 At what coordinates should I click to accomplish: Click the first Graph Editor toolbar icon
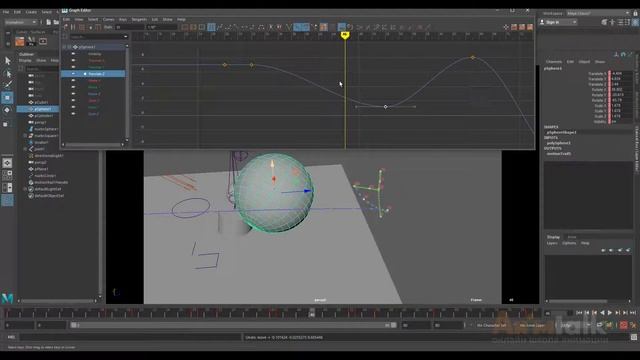click(66, 27)
